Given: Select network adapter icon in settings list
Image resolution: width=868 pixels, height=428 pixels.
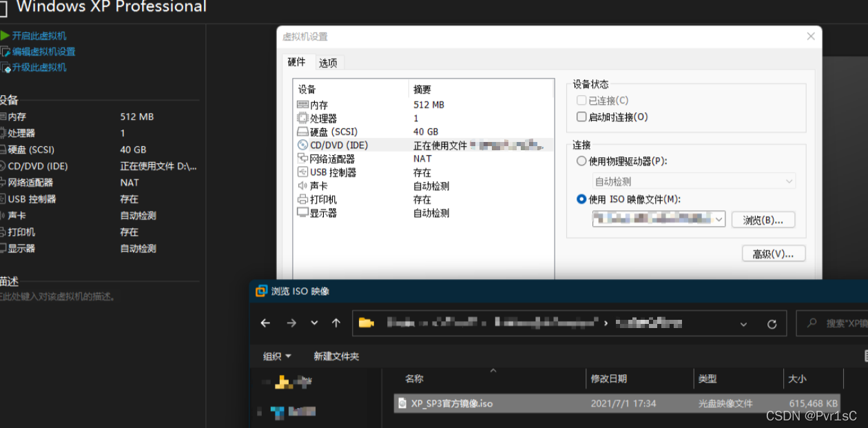Looking at the screenshot, I should tap(302, 159).
